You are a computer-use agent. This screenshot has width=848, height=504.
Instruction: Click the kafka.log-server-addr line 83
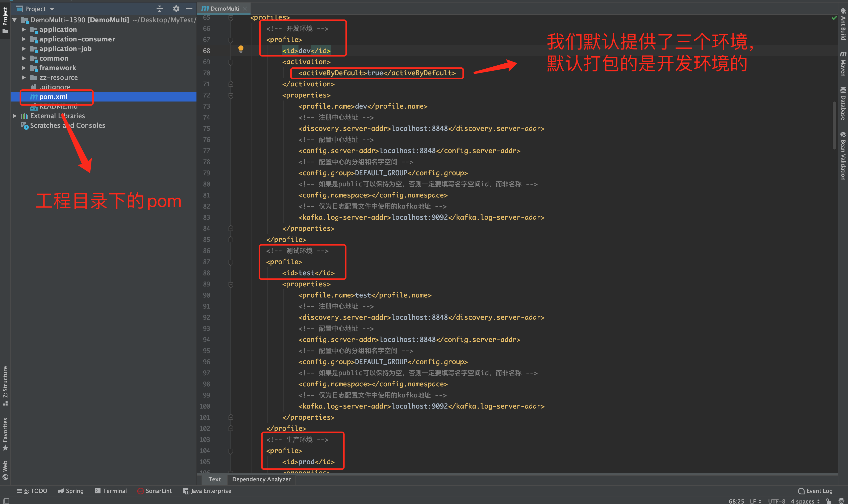click(x=421, y=217)
